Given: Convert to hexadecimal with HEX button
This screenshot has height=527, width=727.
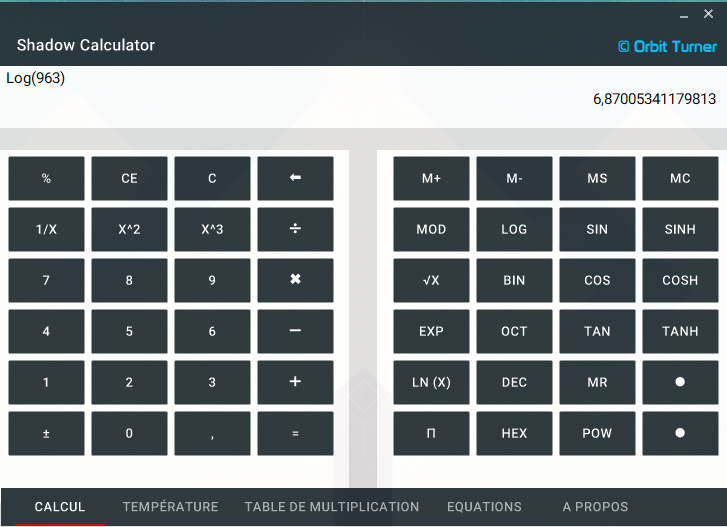Looking at the screenshot, I should [x=514, y=433].
